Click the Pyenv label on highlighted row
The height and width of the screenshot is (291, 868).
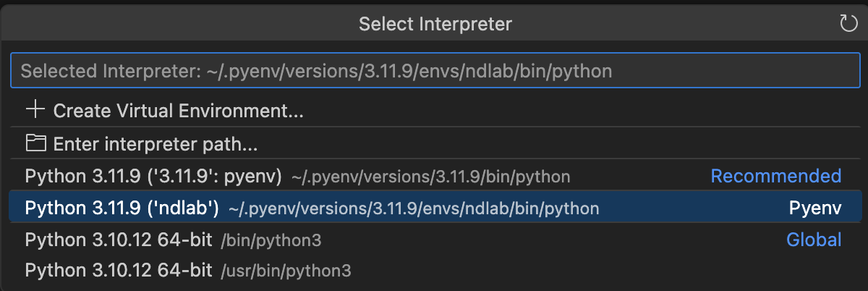point(815,208)
